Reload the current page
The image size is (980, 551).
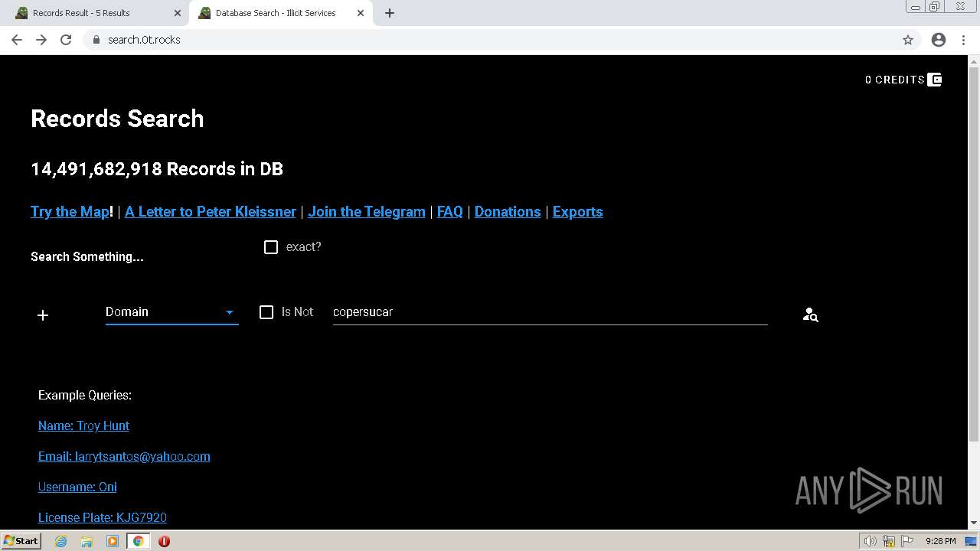click(66, 40)
